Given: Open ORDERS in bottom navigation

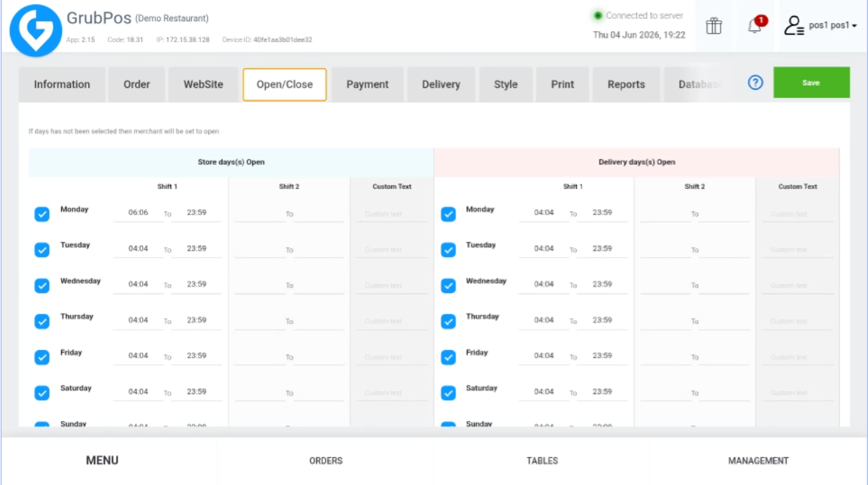Looking at the screenshot, I should (x=326, y=460).
